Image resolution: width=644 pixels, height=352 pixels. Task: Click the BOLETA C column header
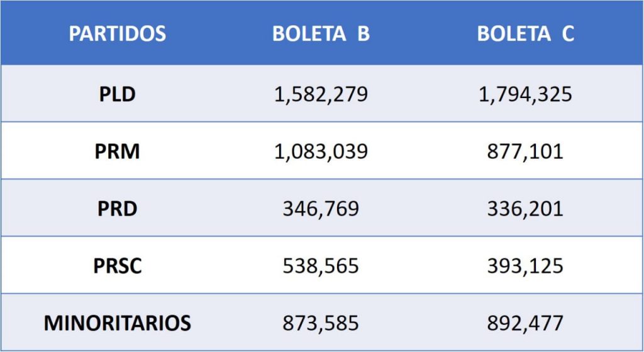point(525,34)
